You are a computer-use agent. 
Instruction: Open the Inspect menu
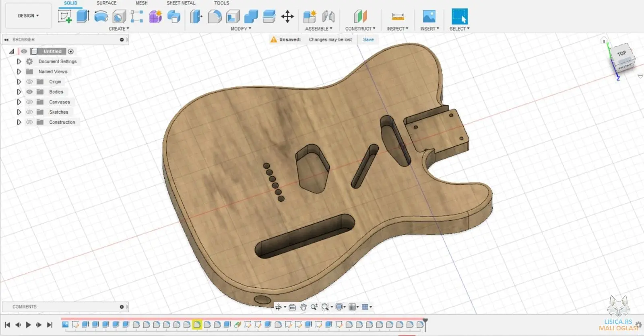tap(398, 29)
